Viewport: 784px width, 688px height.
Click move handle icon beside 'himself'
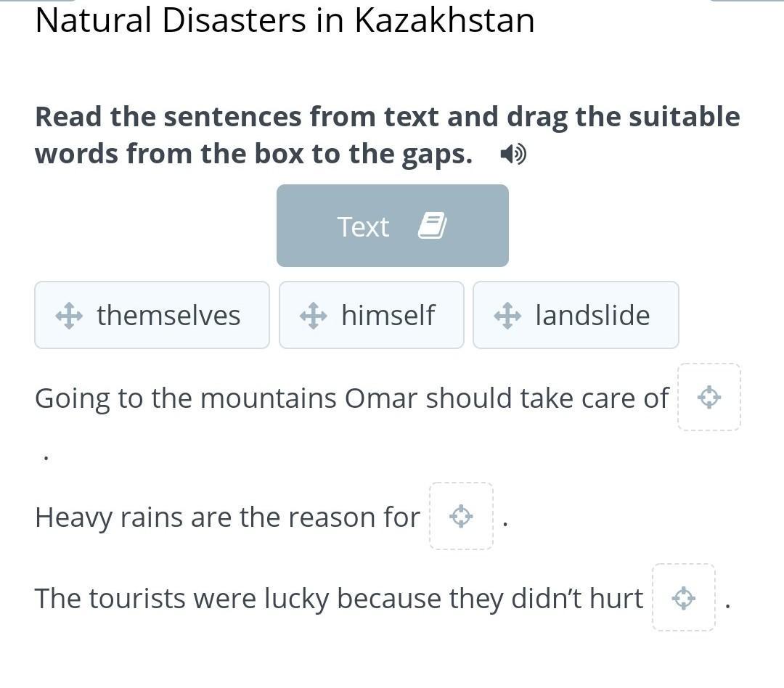coord(314,316)
